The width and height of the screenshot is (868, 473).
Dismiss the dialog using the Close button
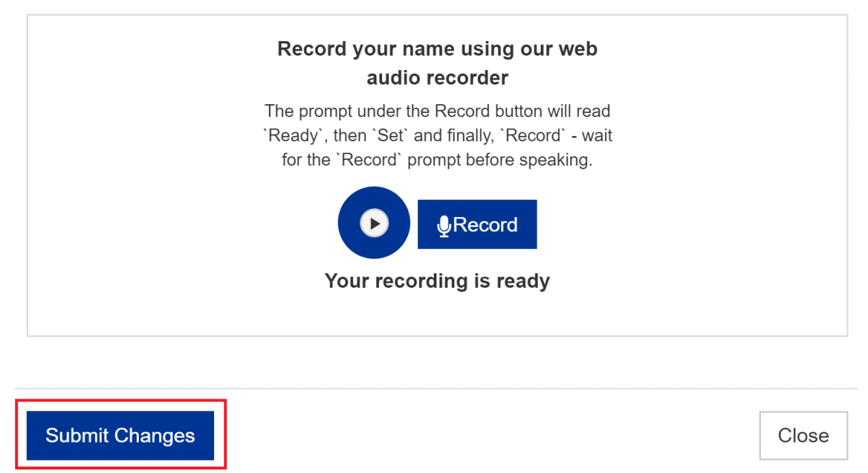(x=803, y=435)
